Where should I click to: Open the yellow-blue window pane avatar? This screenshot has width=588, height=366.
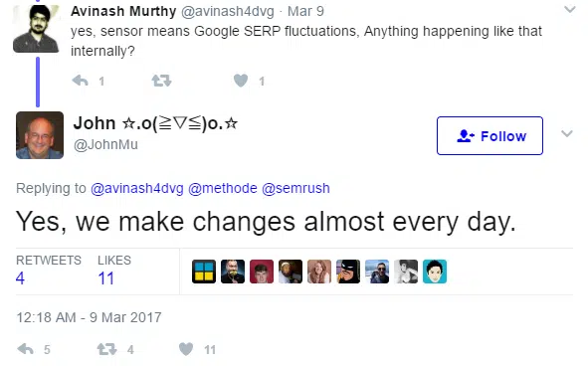(x=204, y=272)
